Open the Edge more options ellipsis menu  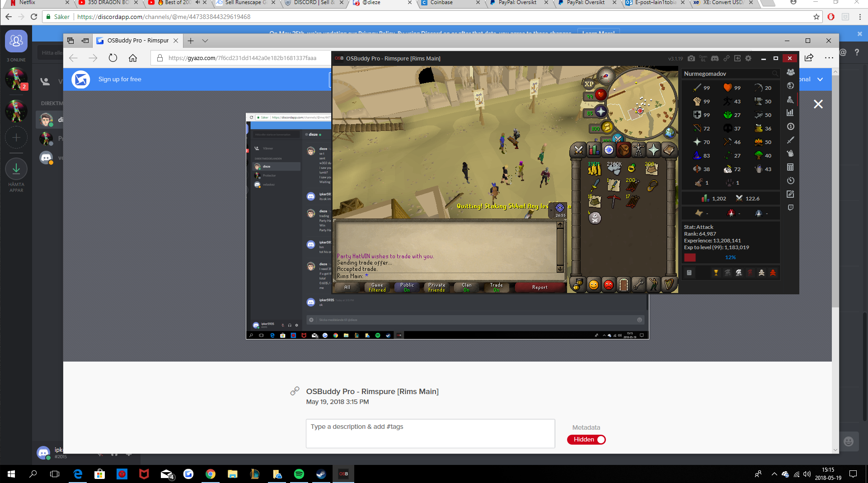pyautogui.click(x=829, y=58)
